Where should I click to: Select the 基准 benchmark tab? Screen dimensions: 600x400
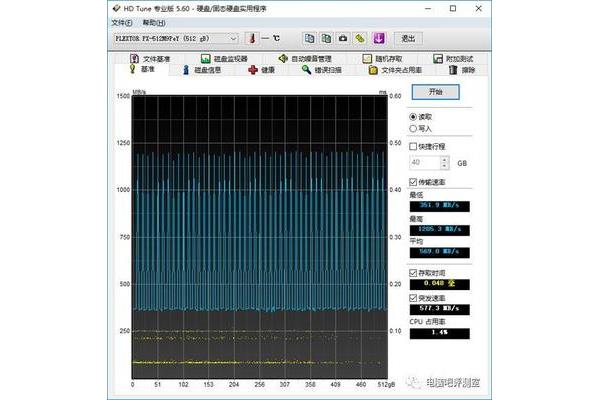(x=142, y=69)
